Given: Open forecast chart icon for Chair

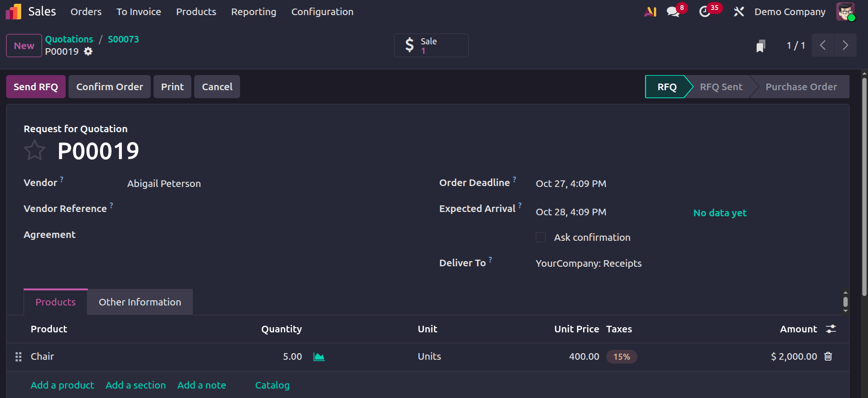Looking at the screenshot, I should (319, 356).
